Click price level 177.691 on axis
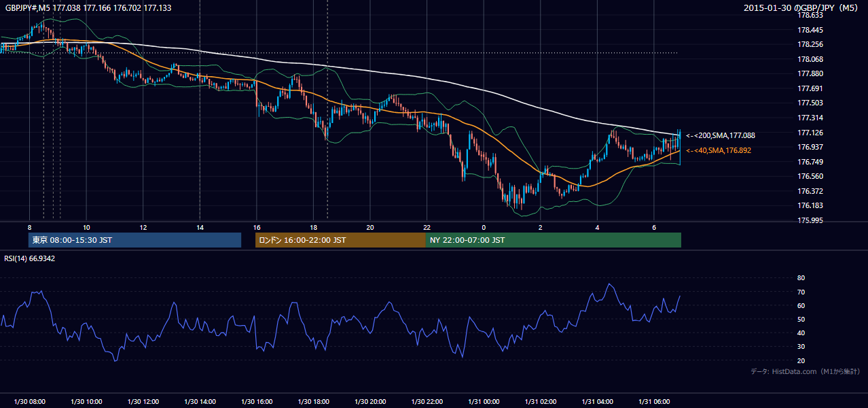 810,88
